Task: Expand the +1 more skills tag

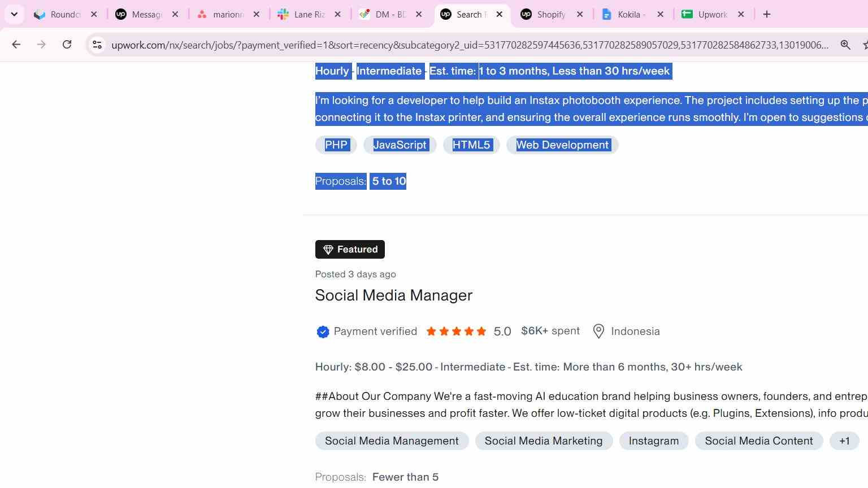Action: point(844,441)
